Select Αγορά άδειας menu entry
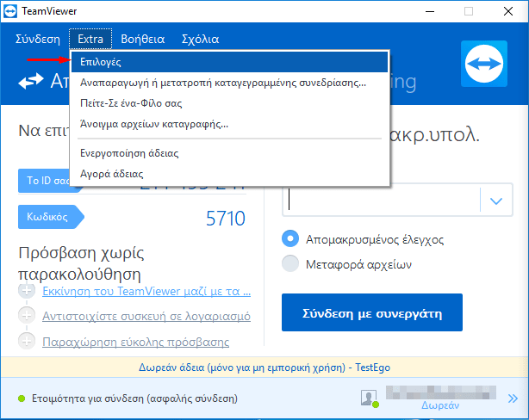Viewport: 529px width, 420px height. (229, 174)
